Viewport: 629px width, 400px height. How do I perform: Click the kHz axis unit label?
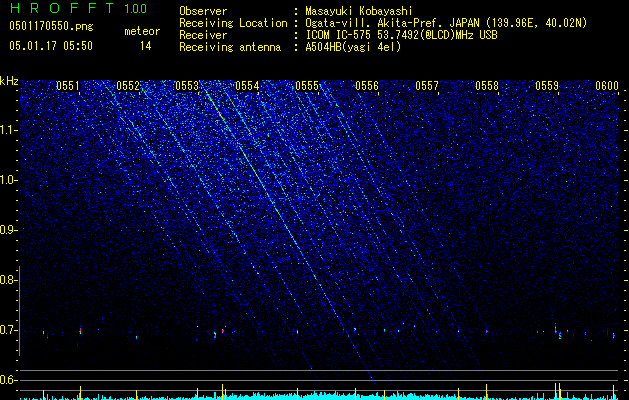click(x=9, y=81)
